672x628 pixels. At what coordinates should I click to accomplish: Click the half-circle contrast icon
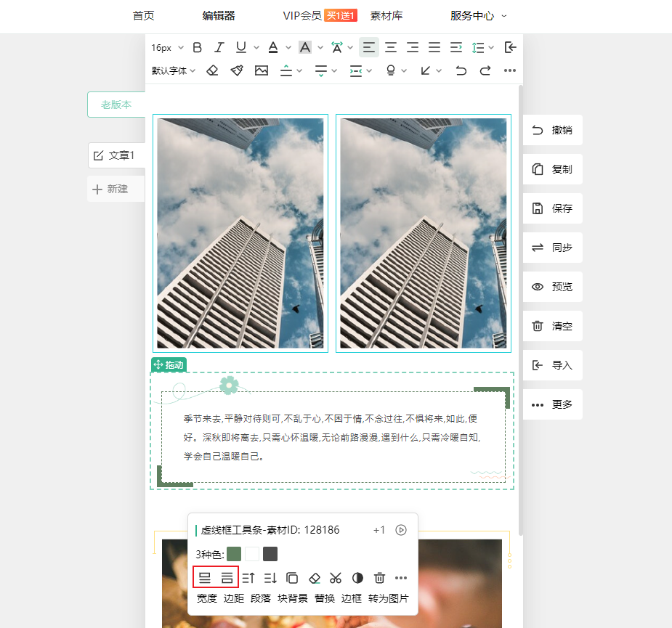(357, 578)
